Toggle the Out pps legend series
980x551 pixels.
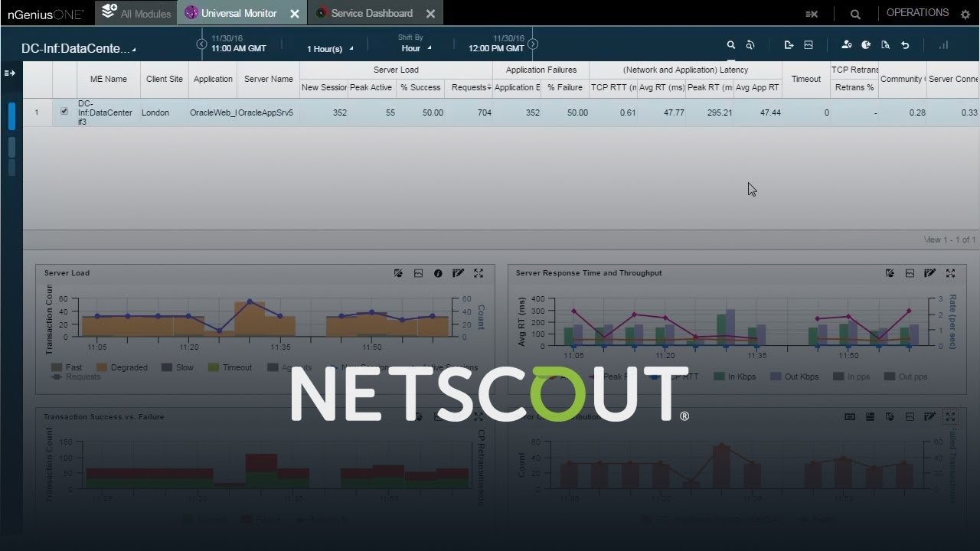906,377
